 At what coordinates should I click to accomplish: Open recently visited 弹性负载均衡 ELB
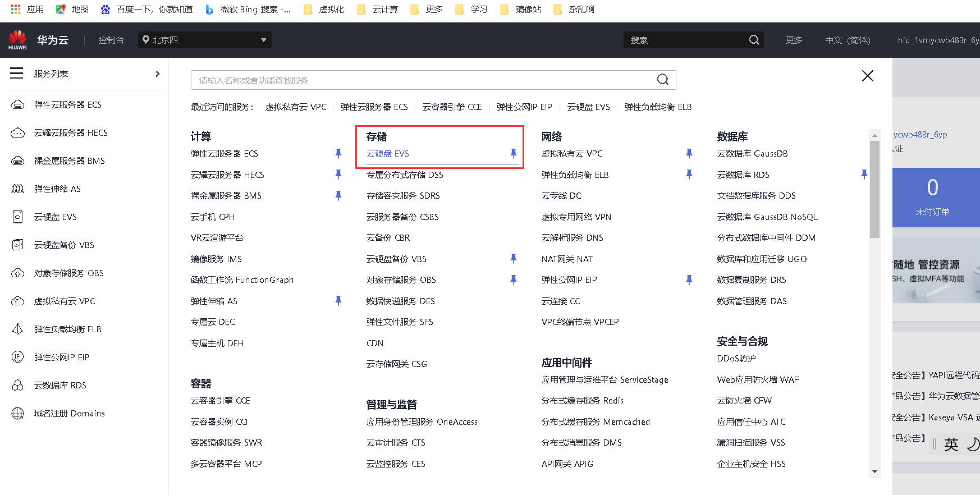[x=658, y=107]
